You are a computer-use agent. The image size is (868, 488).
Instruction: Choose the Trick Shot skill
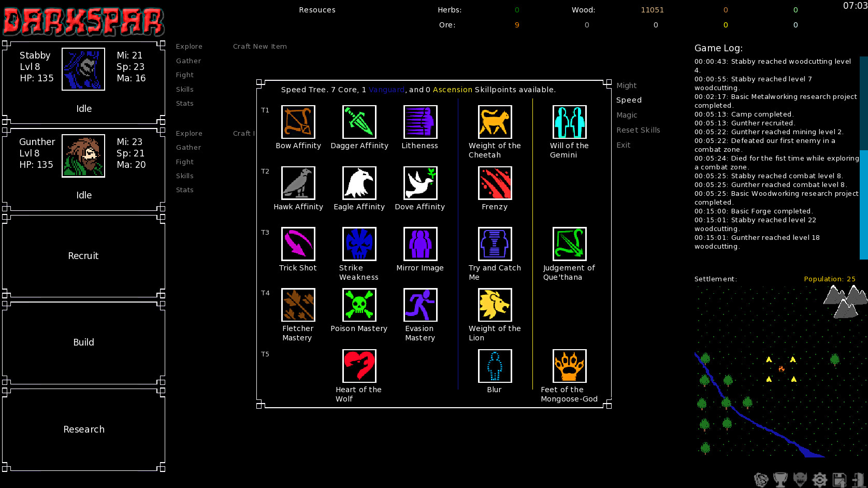298,244
